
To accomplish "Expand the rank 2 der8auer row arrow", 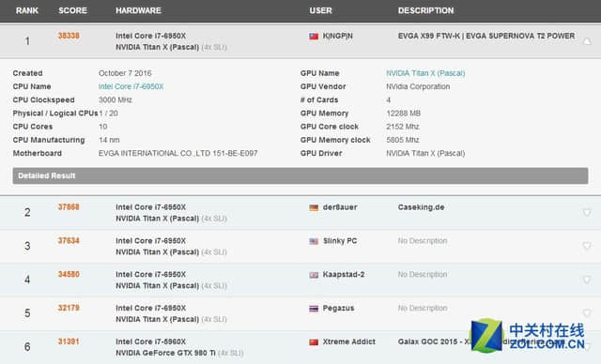I will (587, 212).
